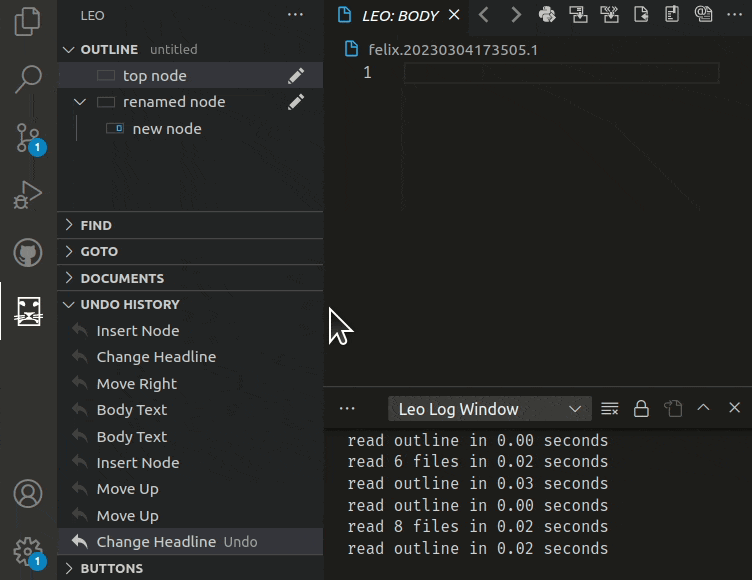Image resolution: width=752 pixels, height=580 pixels.
Task: Click the go back arrow in editor toolbar
Action: tap(484, 15)
